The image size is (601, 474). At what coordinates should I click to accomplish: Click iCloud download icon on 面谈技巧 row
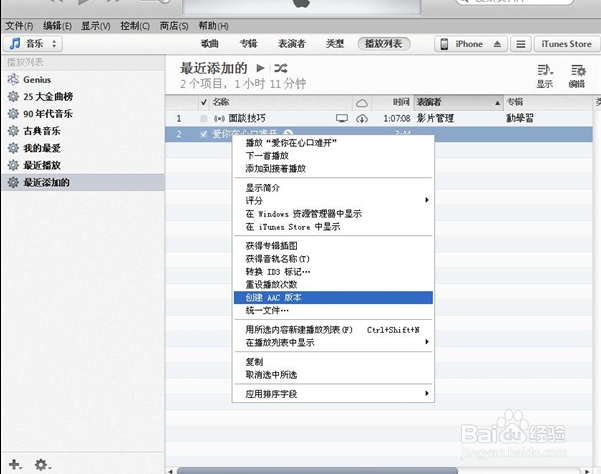pyautogui.click(x=362, y=119)
